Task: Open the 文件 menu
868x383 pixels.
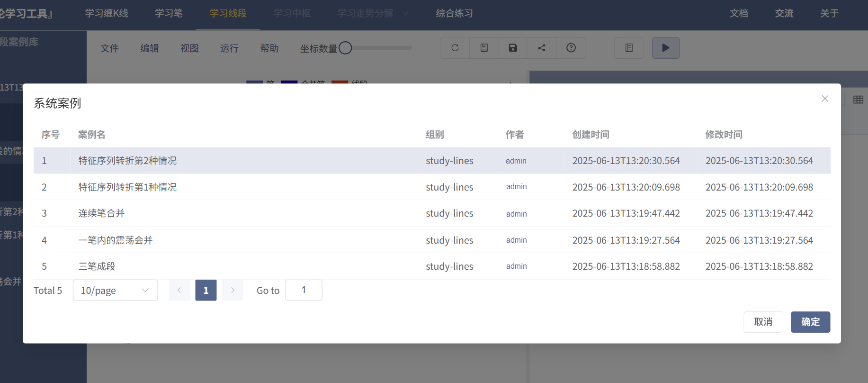Action: 109,48
